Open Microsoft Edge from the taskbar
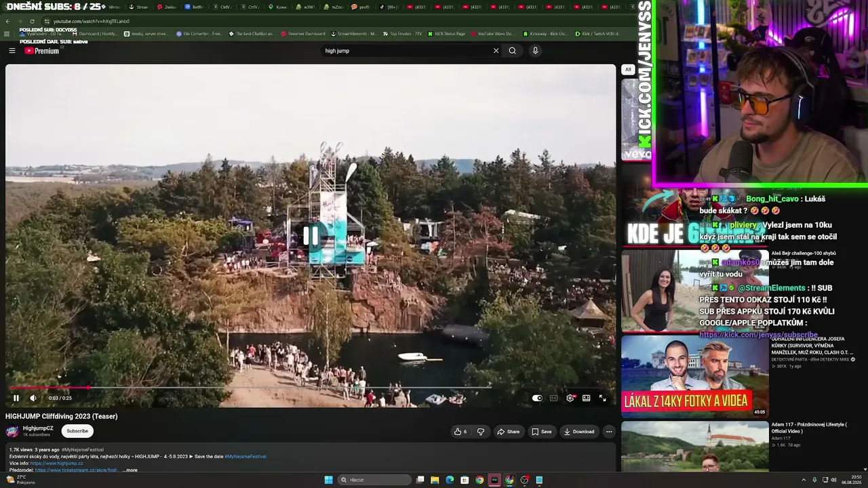This screenshot has height=488, width=868. [x=450, y=480]
